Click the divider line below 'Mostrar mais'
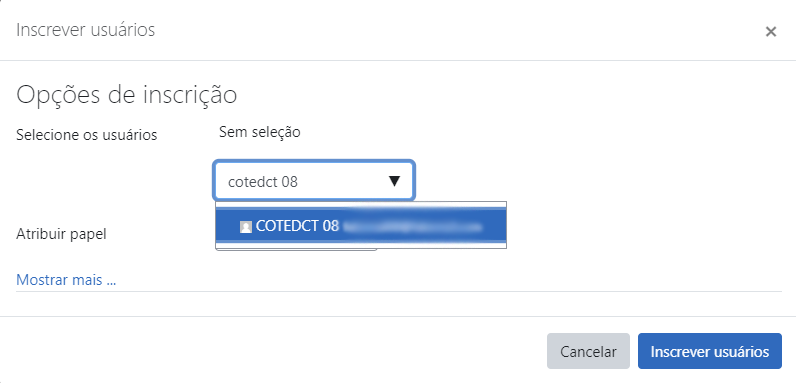Screen dimensions: 796x383 pos(399,292)
